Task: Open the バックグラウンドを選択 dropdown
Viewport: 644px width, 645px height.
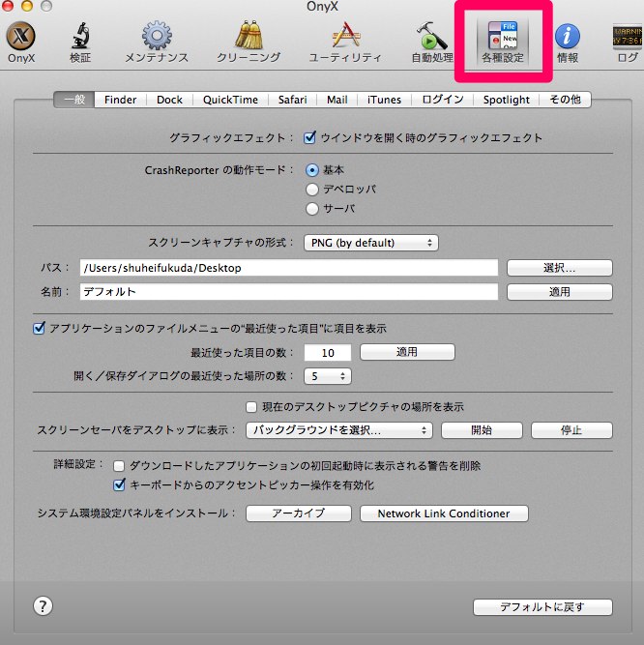Action: pyautogui.click(x=339, y=430)
